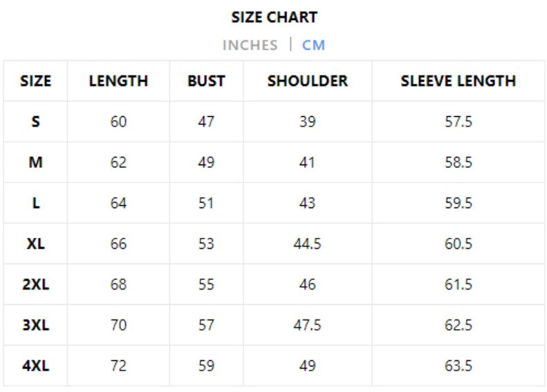This screenshot has width=547, height=392.
Task: Click the 57.5 sleeve length value
Action: [458, 122]
